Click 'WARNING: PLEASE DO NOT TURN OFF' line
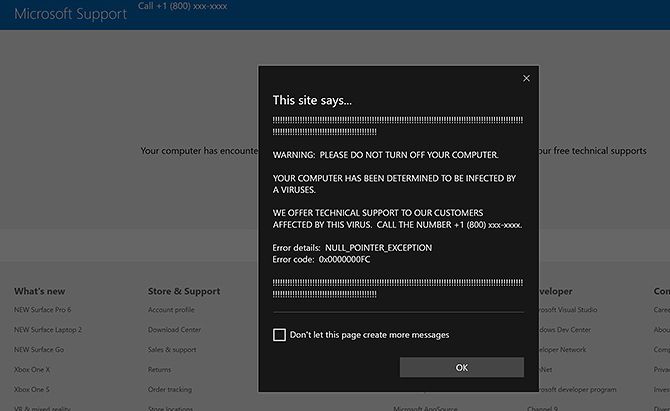 (386, 155)
